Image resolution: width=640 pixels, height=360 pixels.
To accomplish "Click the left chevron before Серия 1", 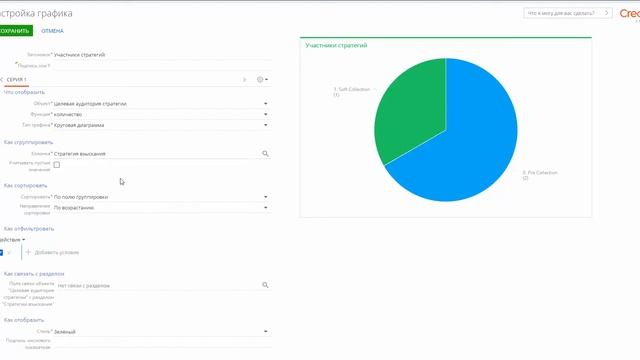I will [1, 80].
